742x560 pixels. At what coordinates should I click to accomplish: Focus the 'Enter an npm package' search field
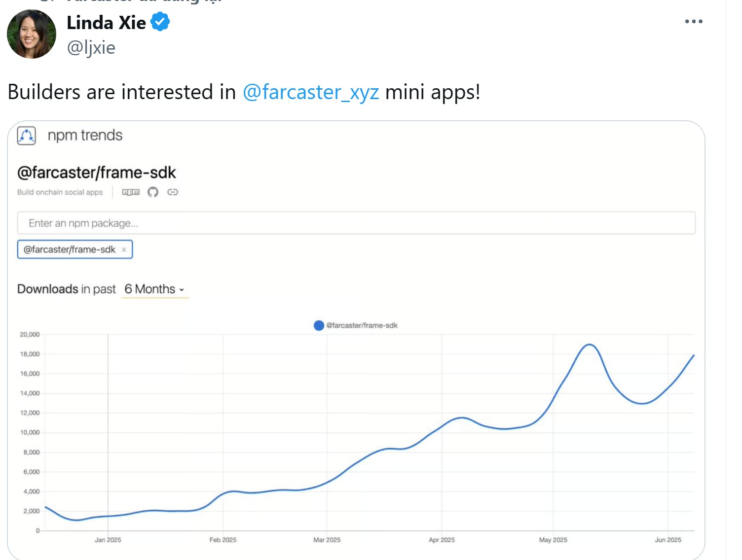356,223
